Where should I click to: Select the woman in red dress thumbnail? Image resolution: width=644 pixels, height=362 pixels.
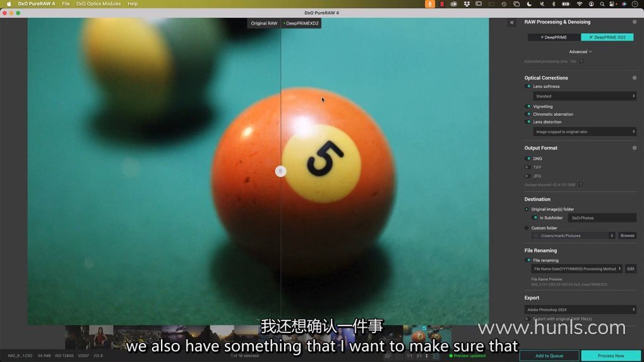pos(101,337)
